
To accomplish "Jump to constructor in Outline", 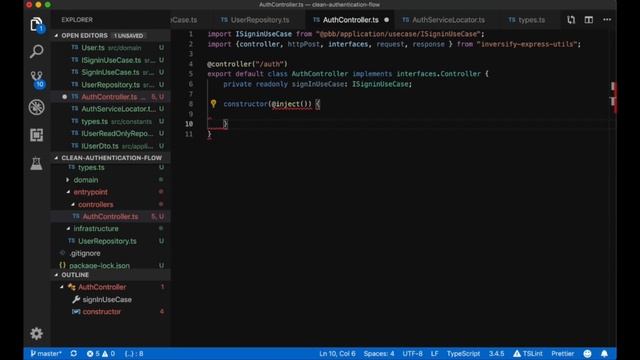I will click(110, 311).
